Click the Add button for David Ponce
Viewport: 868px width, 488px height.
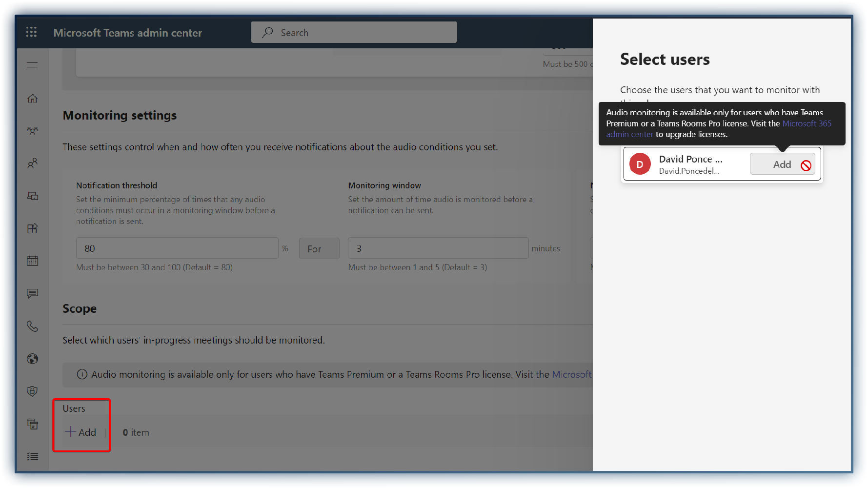(x=782, y=164)
